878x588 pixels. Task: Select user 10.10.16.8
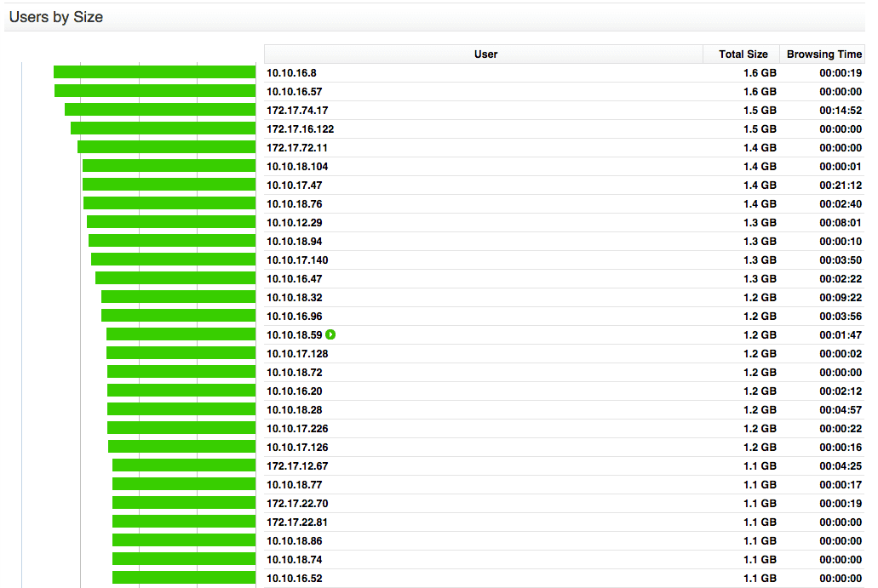(291, 72)
